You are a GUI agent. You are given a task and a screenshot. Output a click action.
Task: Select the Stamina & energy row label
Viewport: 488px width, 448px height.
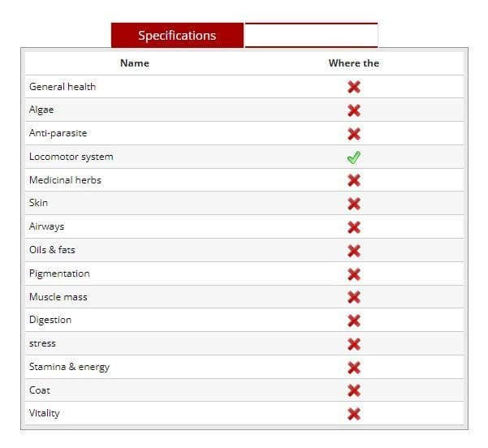click(x=69, y=367)
